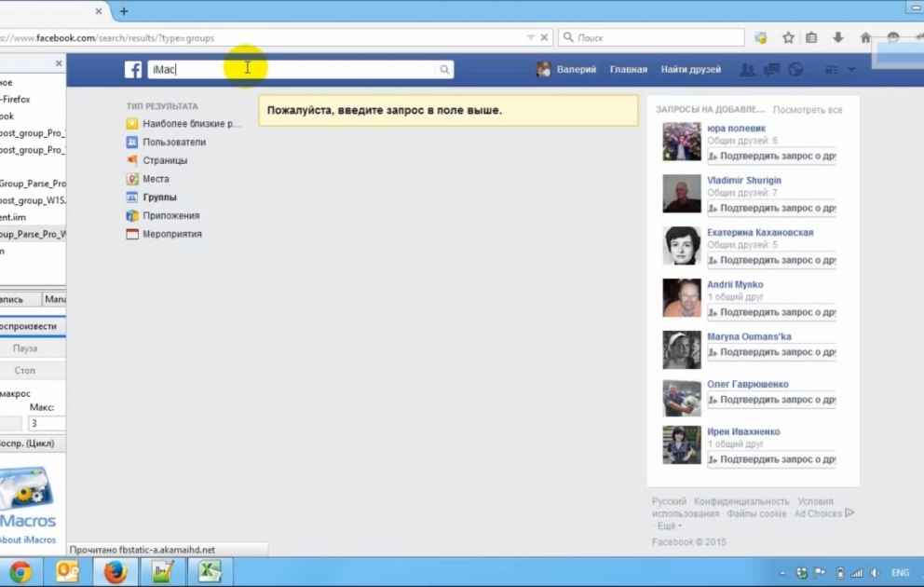924x587 pixels.
Task: Switch to Firefox in taskbar
Action: pos(115,572)
